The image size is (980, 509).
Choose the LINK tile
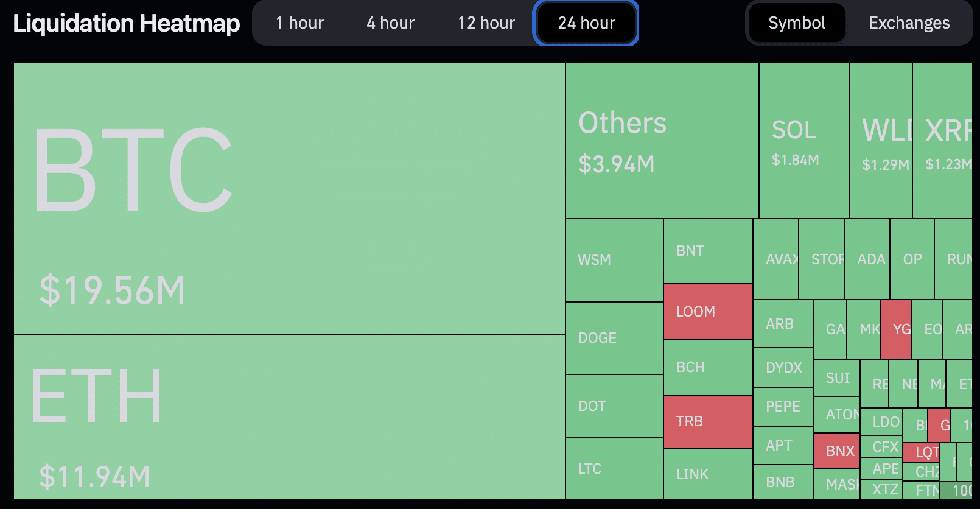tap(708, 474)
